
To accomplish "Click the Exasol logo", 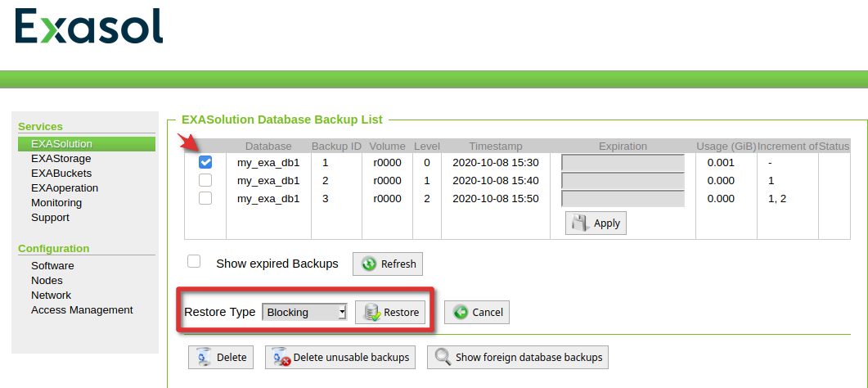I will (89, 26).
